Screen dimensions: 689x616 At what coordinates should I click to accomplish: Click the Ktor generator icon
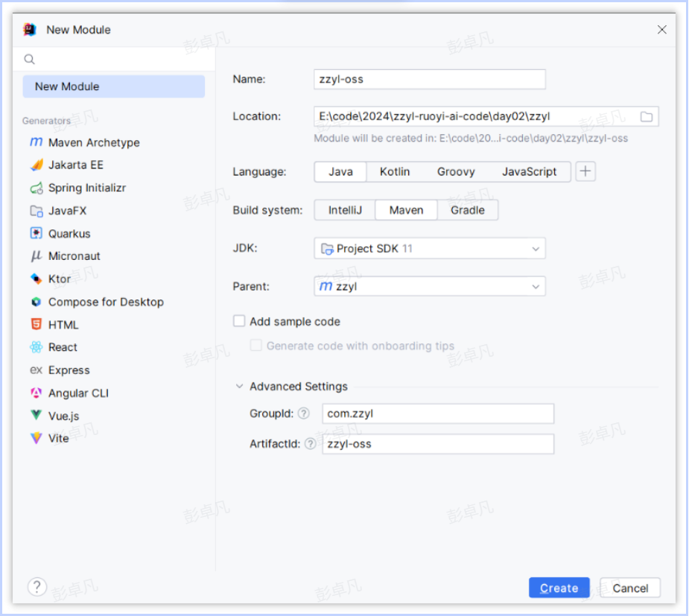coord(36,279)
